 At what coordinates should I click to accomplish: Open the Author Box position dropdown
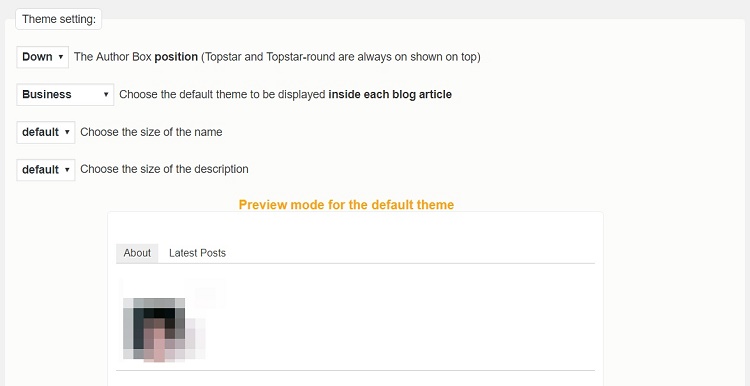[x=43, y=57]
